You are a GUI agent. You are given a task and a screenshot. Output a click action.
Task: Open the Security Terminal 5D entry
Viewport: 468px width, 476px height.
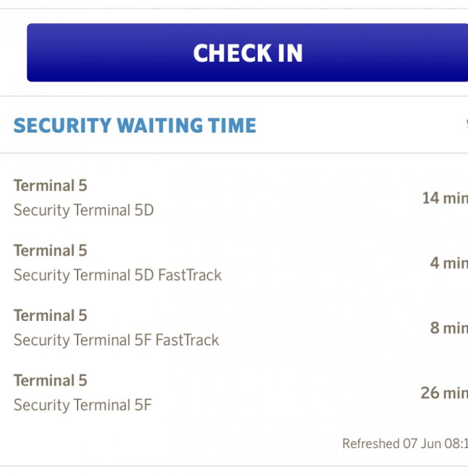84,210
